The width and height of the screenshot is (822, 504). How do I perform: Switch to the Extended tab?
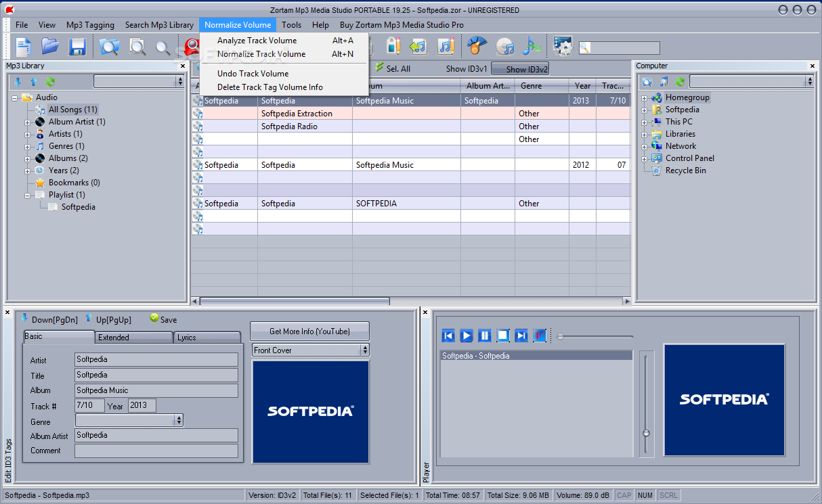pos(134,337)
